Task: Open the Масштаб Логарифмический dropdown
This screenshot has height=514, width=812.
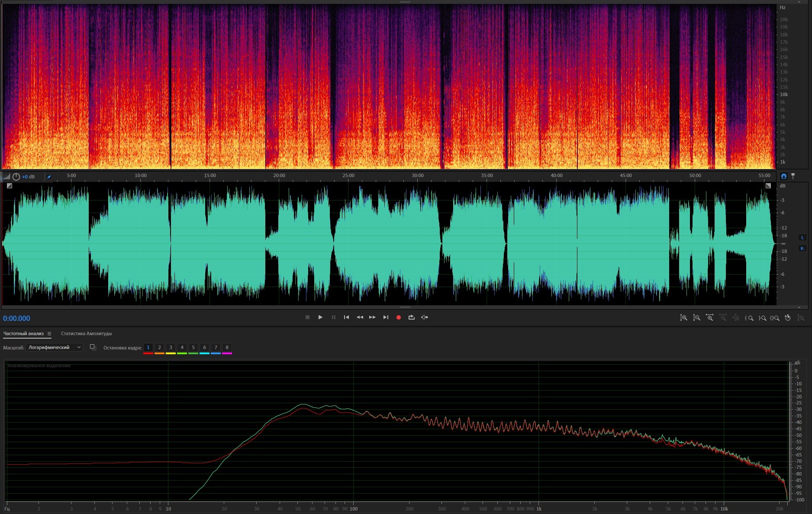Action: (x=54, y=347)
